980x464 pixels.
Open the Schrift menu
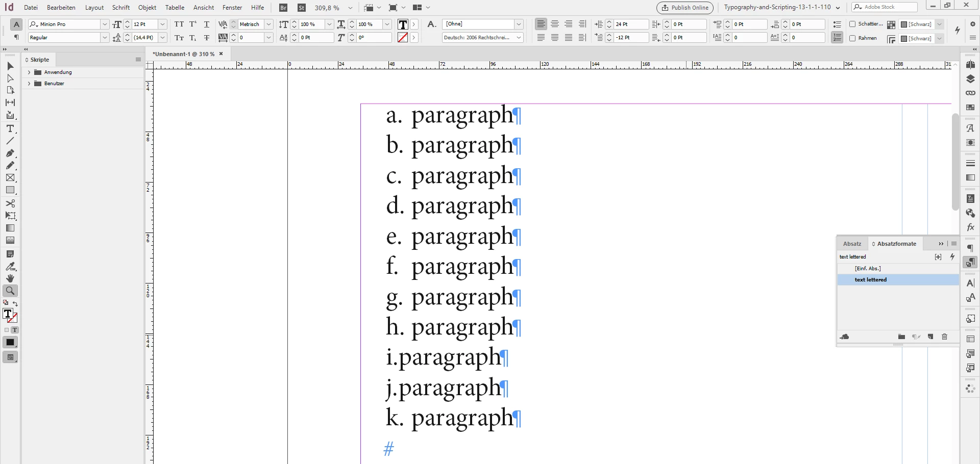121,8
